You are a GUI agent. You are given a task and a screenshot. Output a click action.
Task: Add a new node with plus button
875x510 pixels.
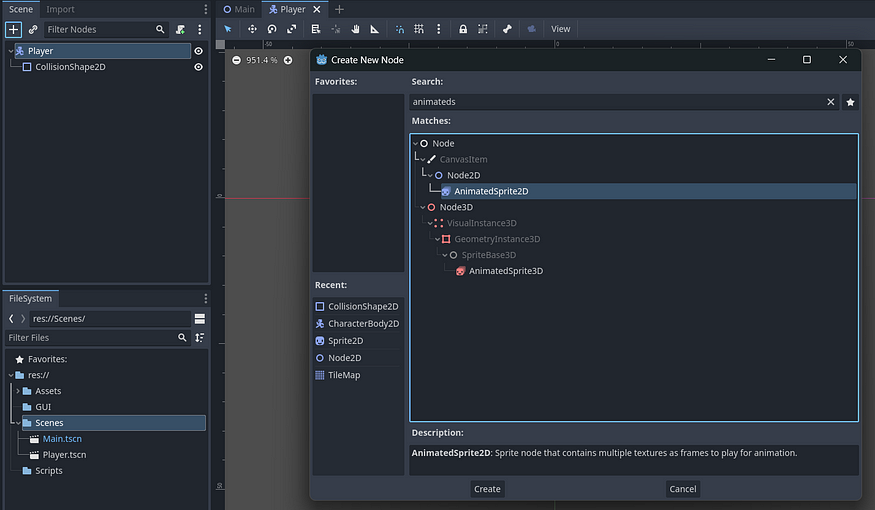pyautogui.click(x=13, y=30)
